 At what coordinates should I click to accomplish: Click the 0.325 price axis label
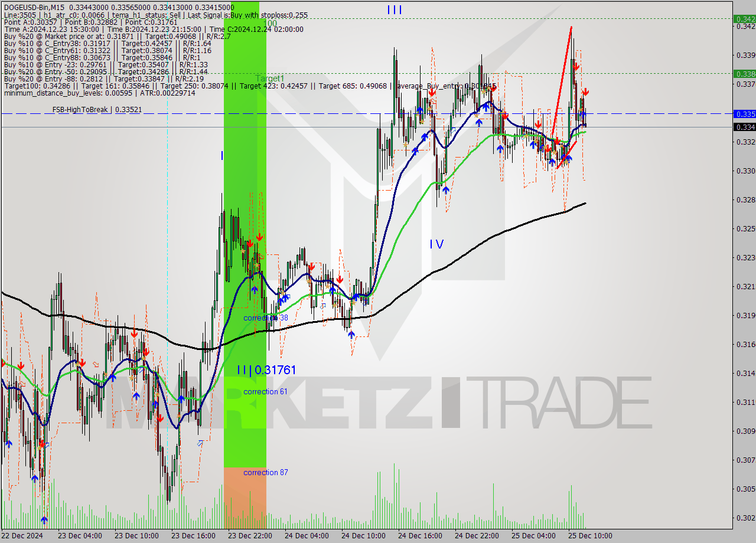point(745,228)
